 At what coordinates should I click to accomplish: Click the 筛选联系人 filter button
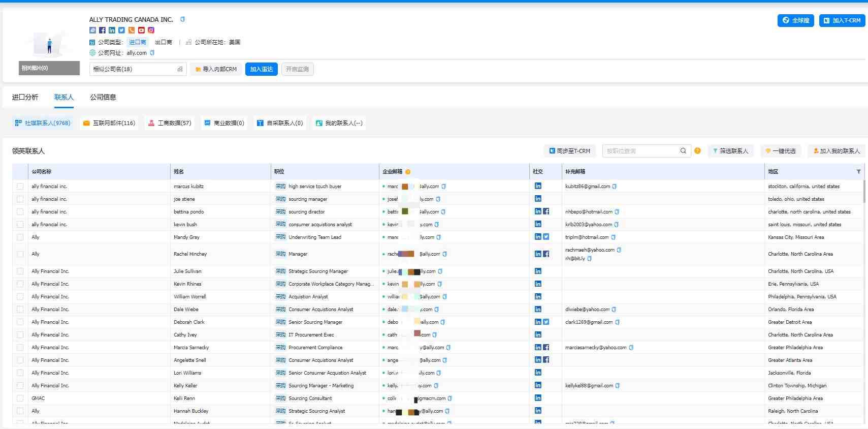730,151
